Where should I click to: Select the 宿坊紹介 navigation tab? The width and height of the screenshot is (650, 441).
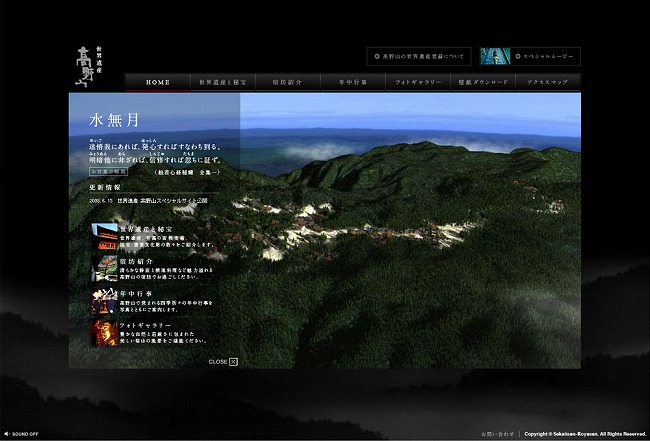point(287,82)
